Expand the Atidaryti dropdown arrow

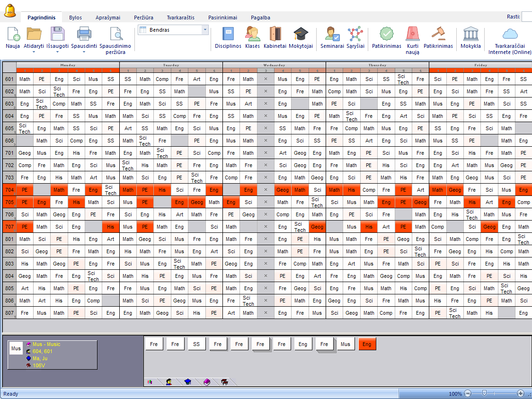pos(34,52)
